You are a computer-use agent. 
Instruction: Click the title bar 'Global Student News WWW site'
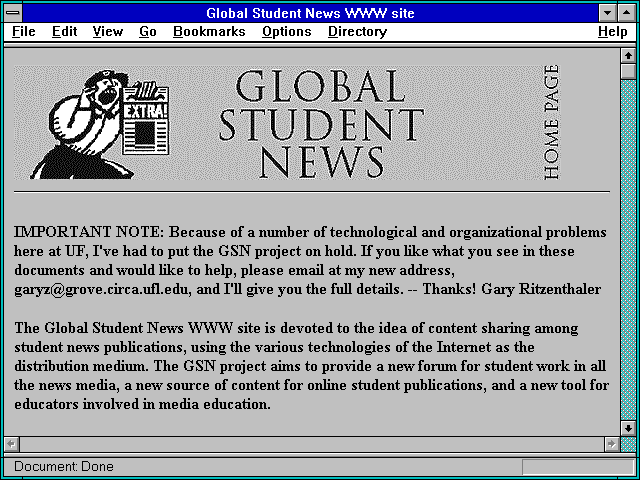310,13
